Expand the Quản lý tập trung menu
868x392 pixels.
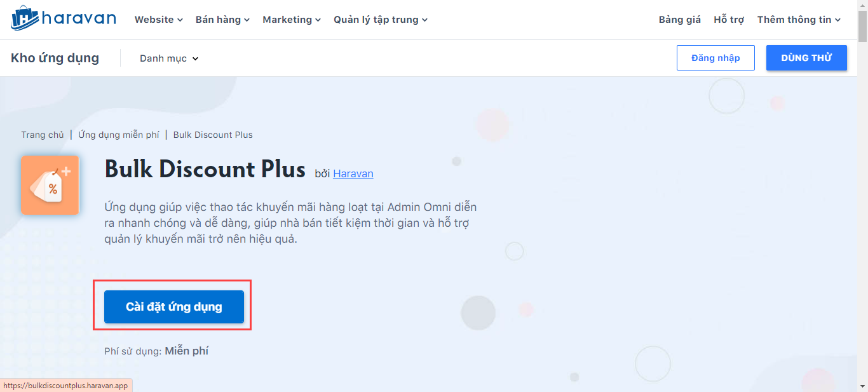(381, 20)
